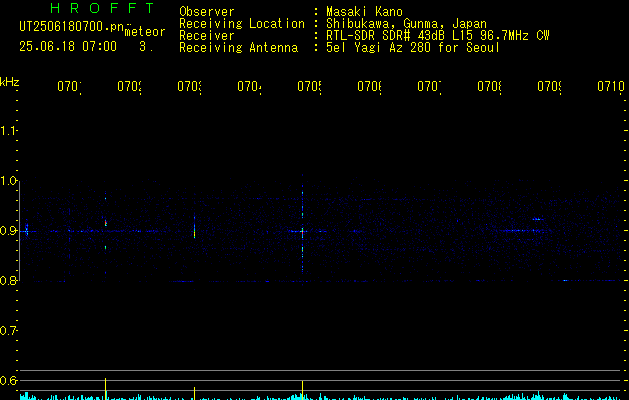Screen dimensions: 629x400
Task: Select antenna text 5el Yagi Az 280 for Seoul
Action: (x=413, y=48)
